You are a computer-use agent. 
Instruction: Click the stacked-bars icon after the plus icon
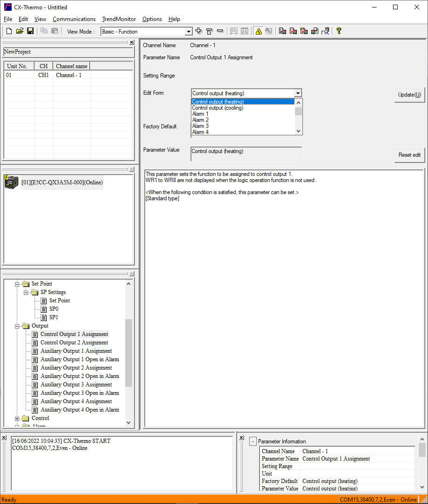point(210,31)
